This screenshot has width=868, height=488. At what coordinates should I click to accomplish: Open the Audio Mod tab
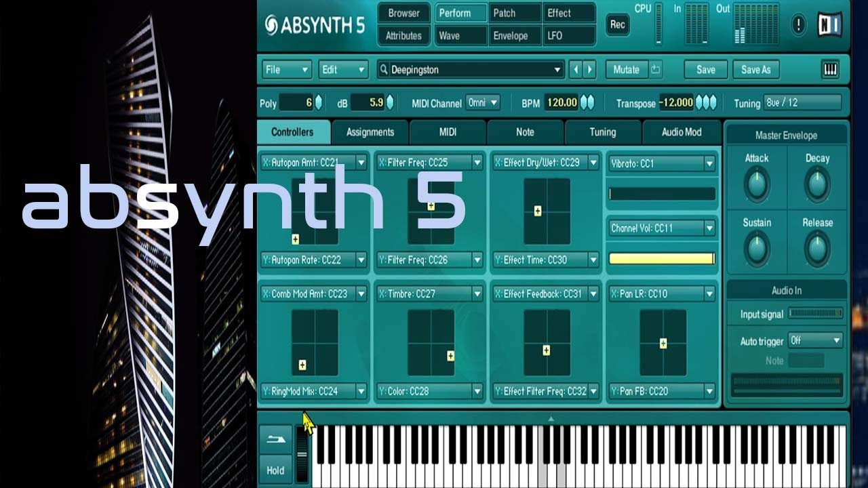[681, 132]
